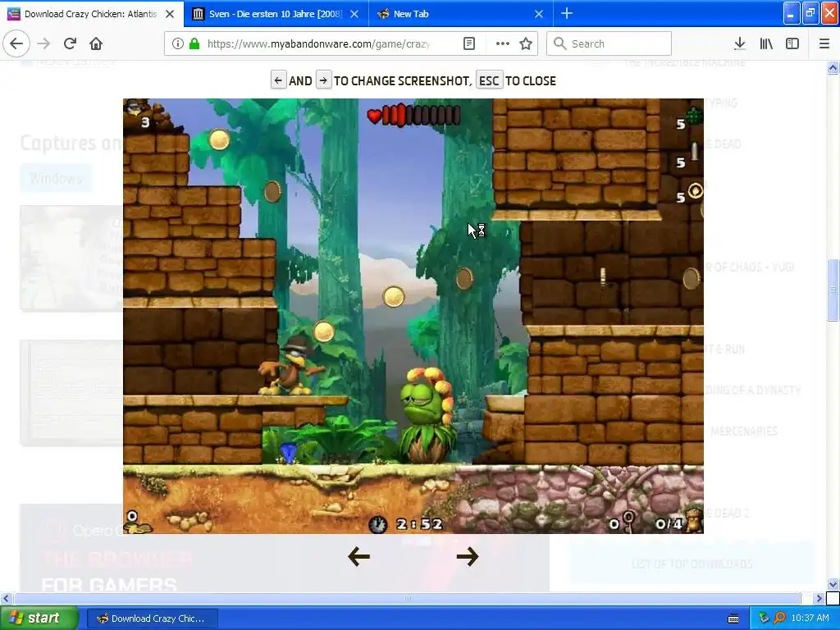Toggle reader view in address bar

click(469, 44)
